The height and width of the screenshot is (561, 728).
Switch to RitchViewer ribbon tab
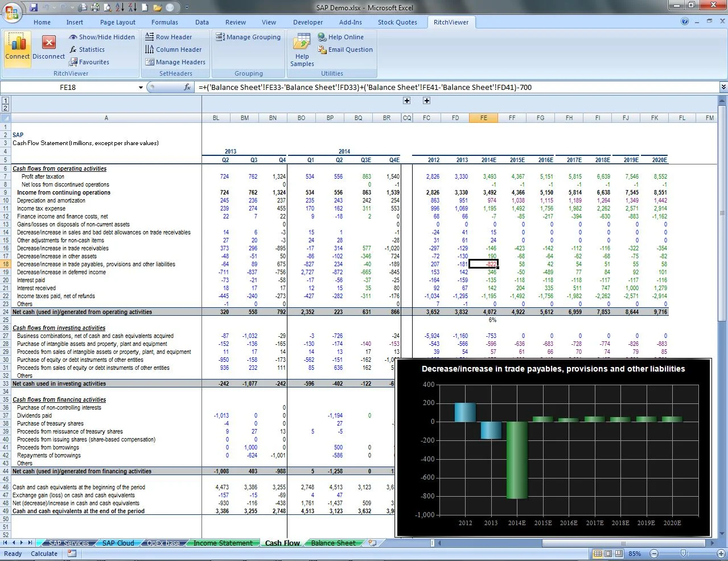coord(451,22)
